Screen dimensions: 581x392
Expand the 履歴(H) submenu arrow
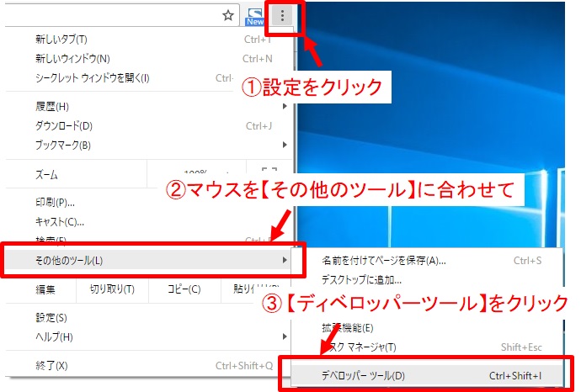pyautogui.click(x=285, y=107)
